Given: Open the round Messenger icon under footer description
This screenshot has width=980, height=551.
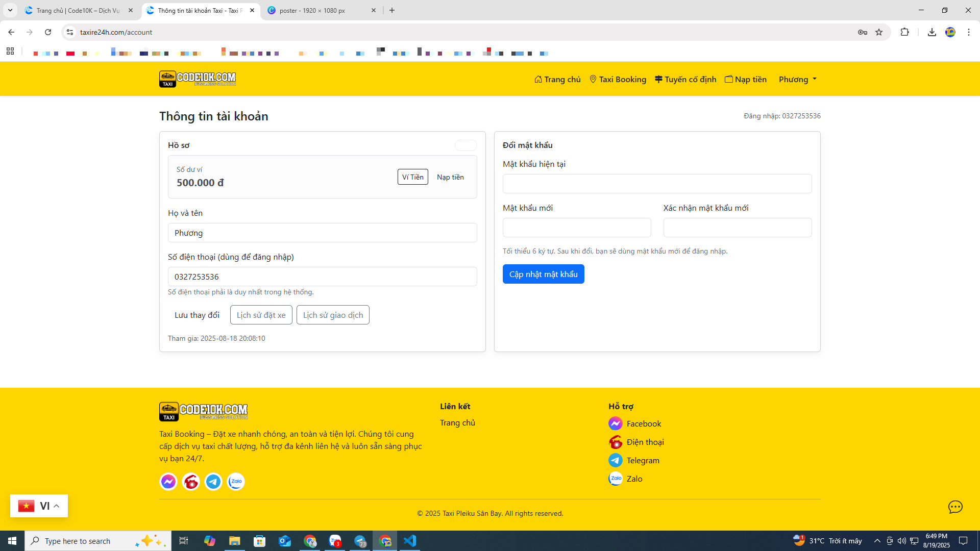Looking at the screenshot, I should pyautogui.click(x=168, y=482).
